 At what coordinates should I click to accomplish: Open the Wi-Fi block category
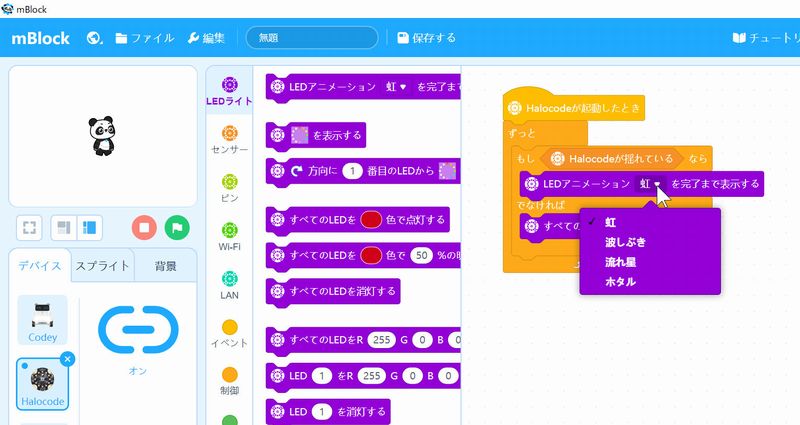coord(229,237)
